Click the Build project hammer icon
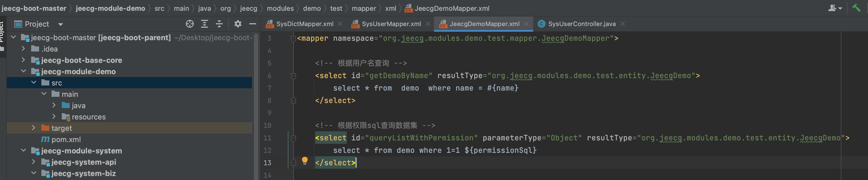 (856, 8)
